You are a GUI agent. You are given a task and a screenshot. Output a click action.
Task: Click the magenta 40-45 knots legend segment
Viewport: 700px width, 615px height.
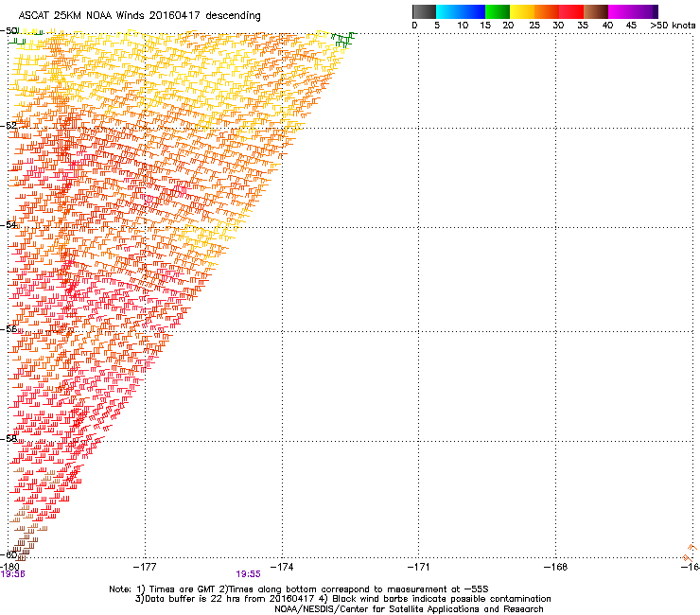621,11
